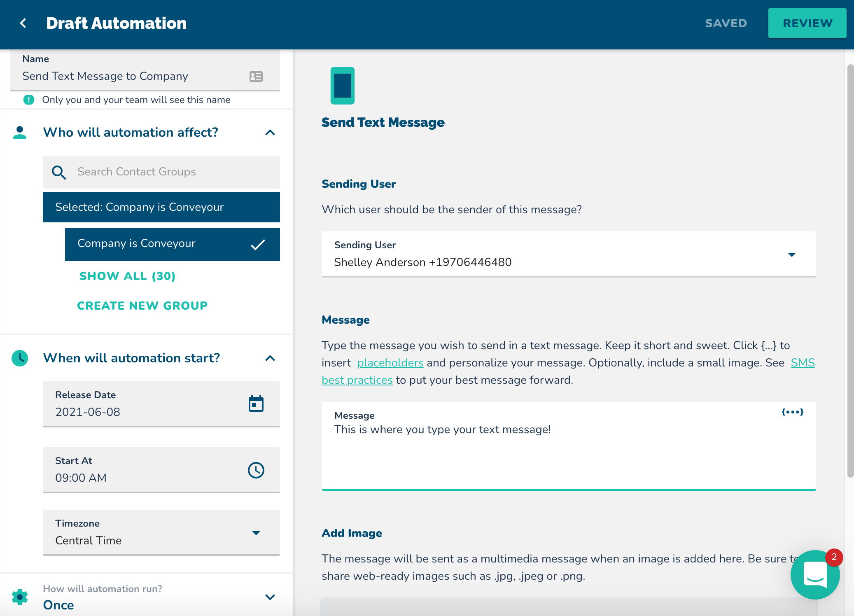Viewport: 854px width, 616px height.
Task: Expand the How will automation run section
Action: 270,597
